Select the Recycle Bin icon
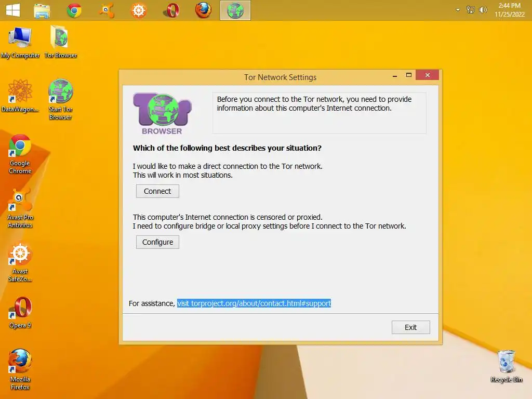Image resolution: width=532 pixels, height=399 pixels. click(507, 366)
